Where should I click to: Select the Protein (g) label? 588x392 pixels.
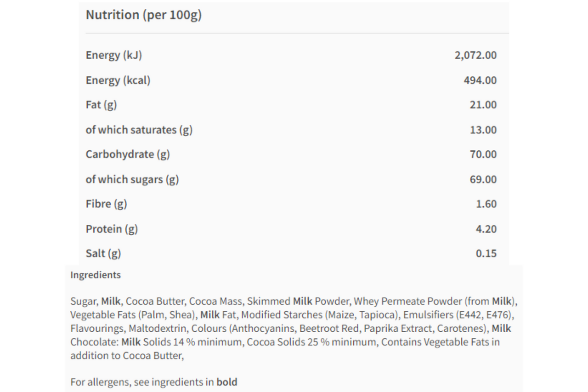click(112, 229)
